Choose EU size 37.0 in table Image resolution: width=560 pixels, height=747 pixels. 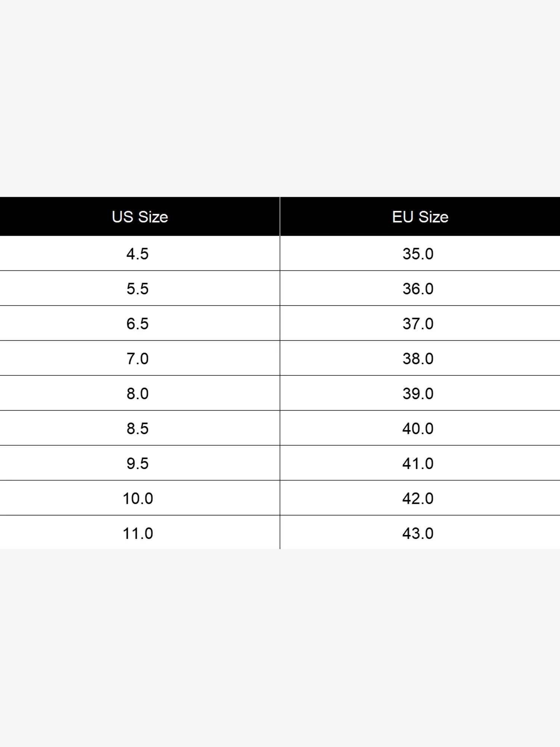(418, 323)
